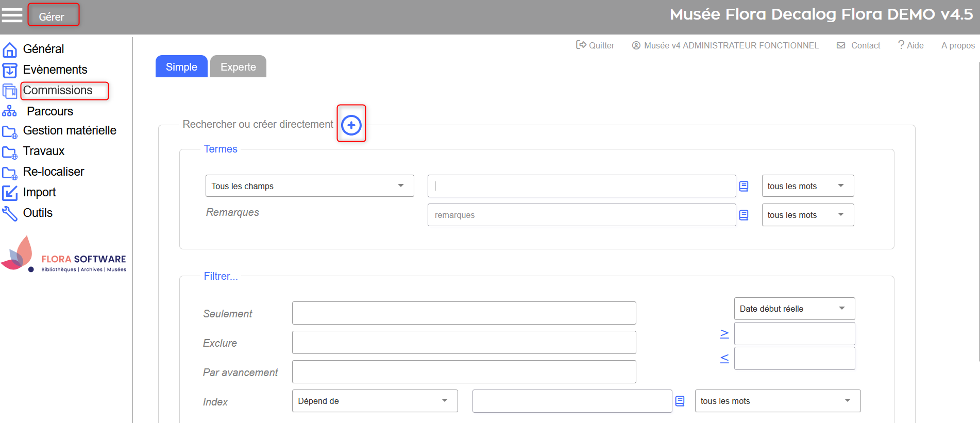The height and width of the screenshot is (423, 980).
Task: Click the Parcours hierarchy icon
Action: coord(9,111)
